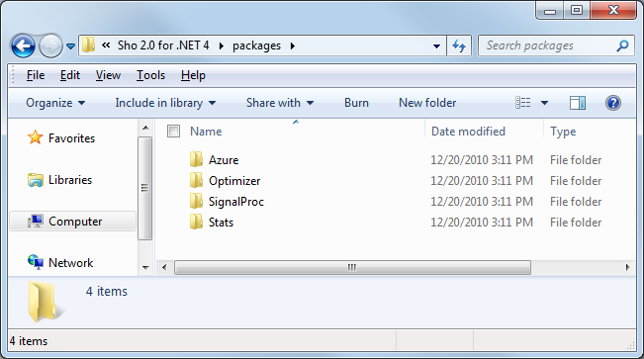
Task: Click the horizontal scrollbar thumb
Action: [352, 267]
